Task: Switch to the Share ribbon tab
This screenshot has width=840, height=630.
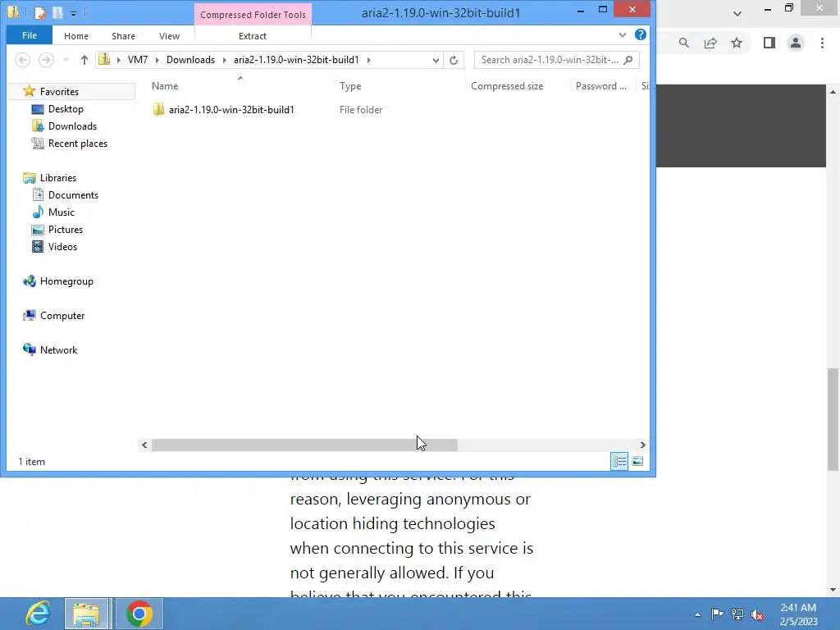Action: (123, 36)
